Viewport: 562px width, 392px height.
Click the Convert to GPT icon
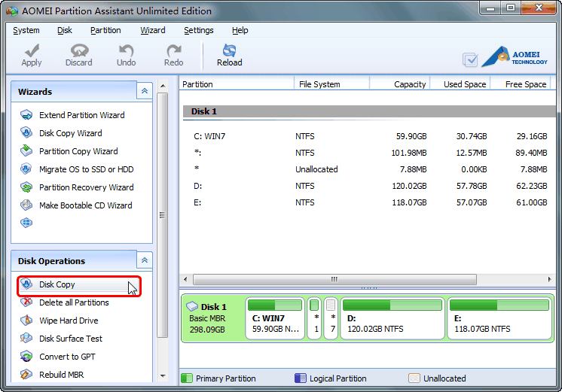(x=26, y=357)
